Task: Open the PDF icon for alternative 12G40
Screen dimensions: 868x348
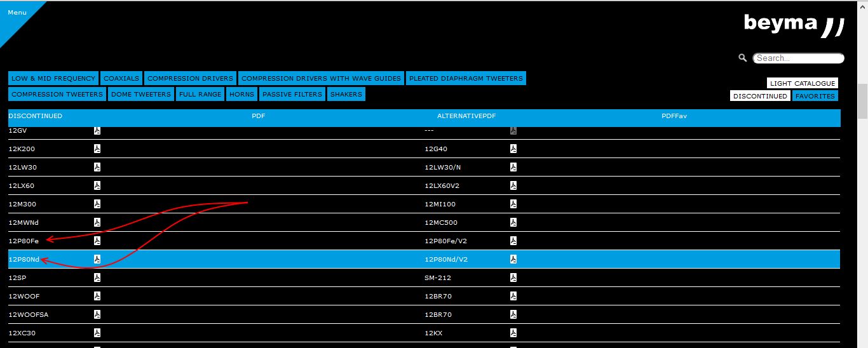Action: [513, 149]
